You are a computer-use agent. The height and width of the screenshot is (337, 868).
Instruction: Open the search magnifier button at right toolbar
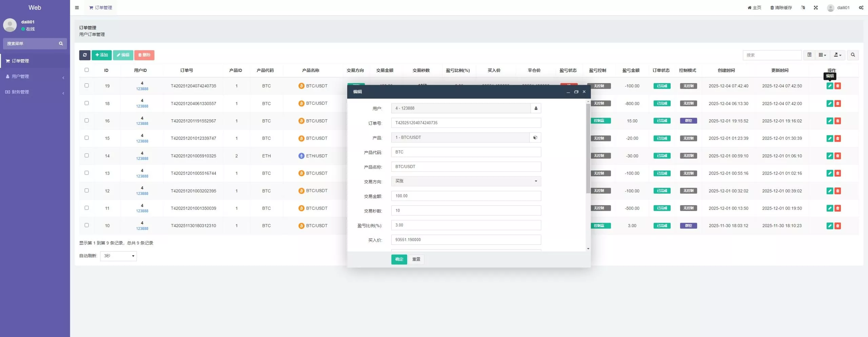pyautogui.click(x=853, y=55)
